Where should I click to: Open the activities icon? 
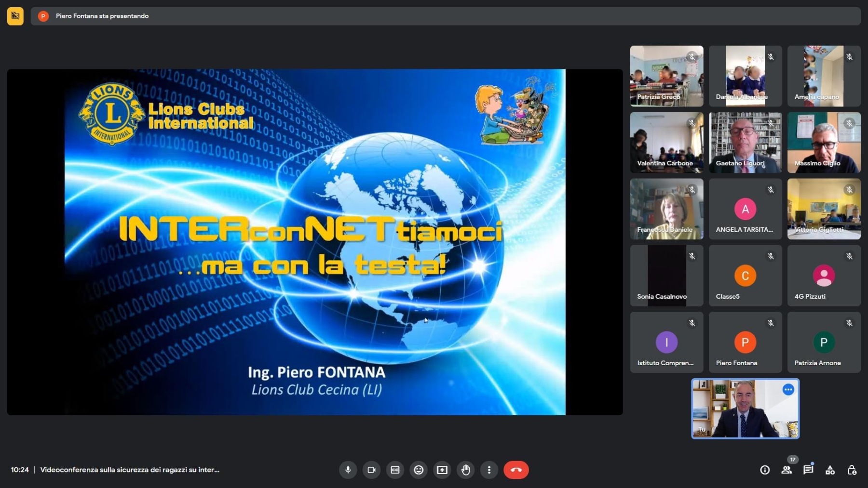[x=830, y=470]
